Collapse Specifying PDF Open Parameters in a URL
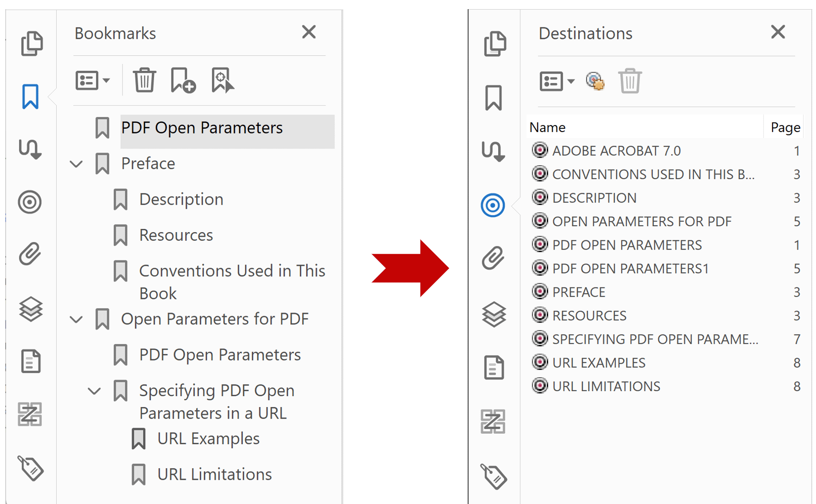The height and width of the screenshot is (504, 816). (x=95, y=391)
